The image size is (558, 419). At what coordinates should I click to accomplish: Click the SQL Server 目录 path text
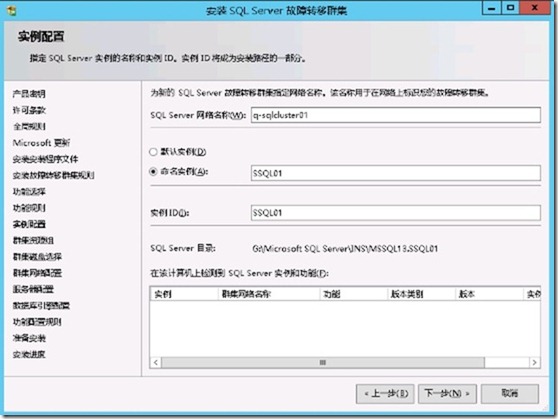tap(345, 248)
